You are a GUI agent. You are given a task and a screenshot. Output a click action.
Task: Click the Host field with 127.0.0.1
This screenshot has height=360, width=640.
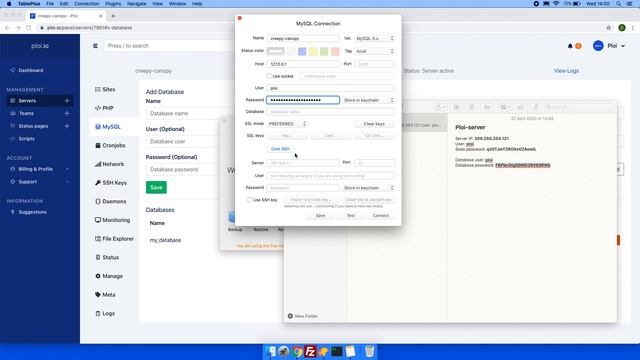[x=303, y=64]
